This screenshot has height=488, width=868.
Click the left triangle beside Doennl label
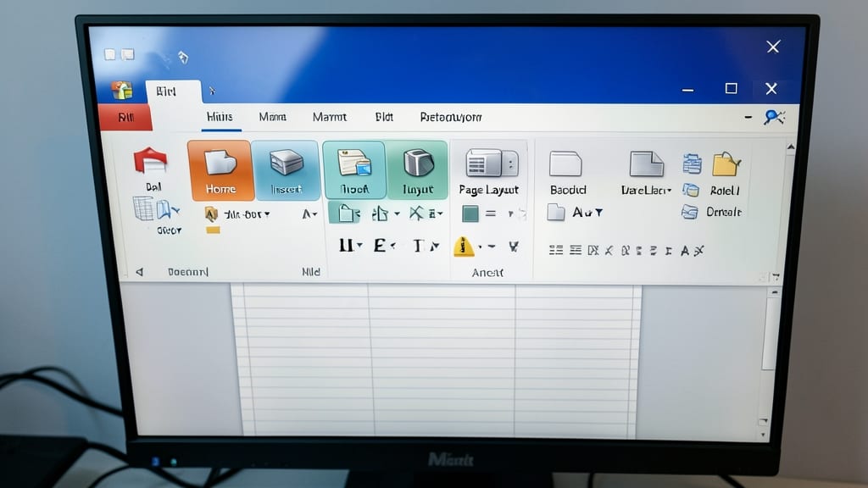[x=140, y=272]
